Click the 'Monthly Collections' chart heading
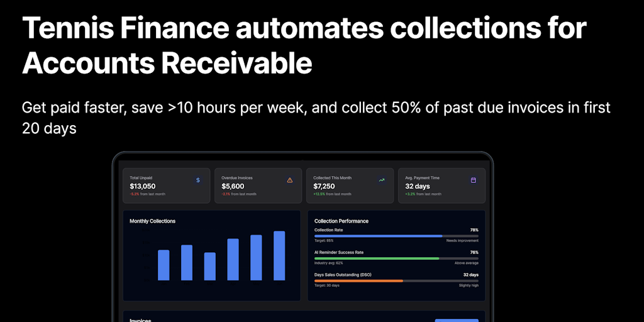The width and height of the screenshot is (644, 322). tap(152, 221)
